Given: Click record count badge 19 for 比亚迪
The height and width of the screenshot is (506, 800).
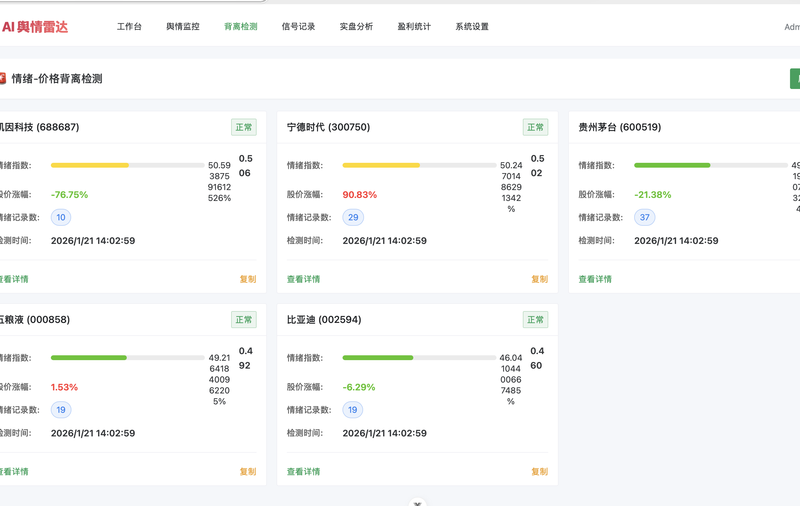Looking at the screenshot, I should (353, 409).
